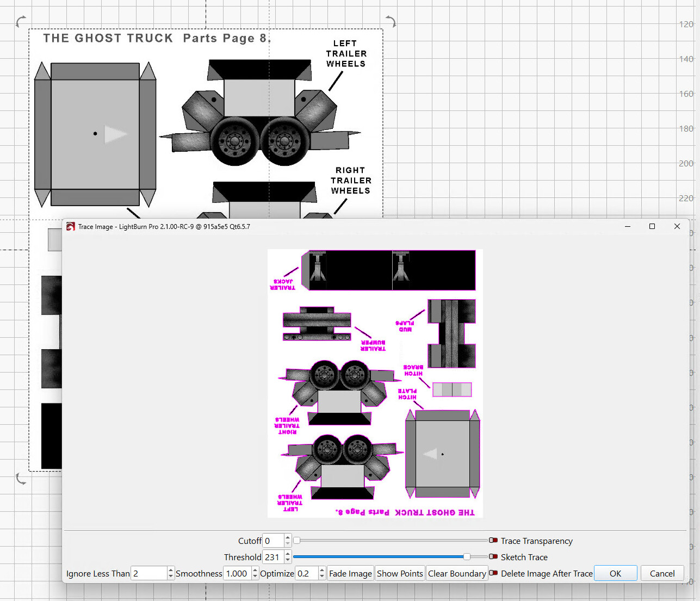Increase the Cutoff value with the up arrow
700x601 pixels.
click(288, 537)
